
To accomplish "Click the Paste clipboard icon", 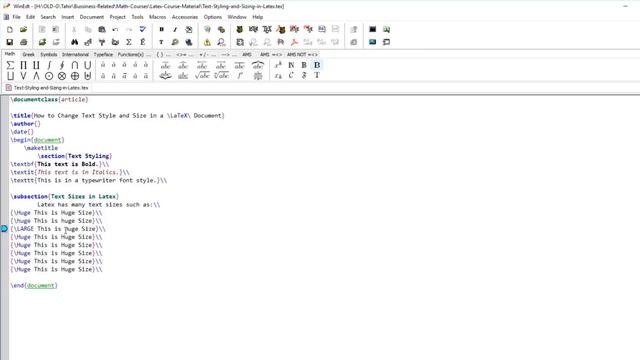I will click(102, 29).
